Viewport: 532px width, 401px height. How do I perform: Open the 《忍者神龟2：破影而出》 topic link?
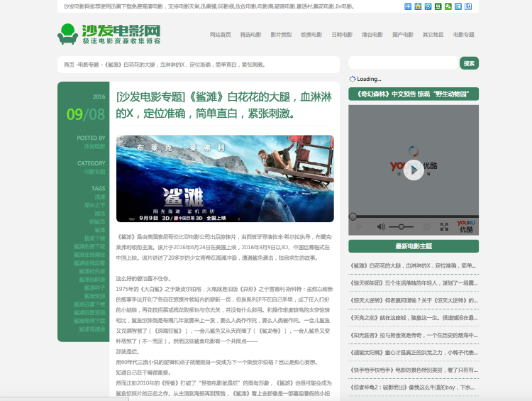click(412, 387)
